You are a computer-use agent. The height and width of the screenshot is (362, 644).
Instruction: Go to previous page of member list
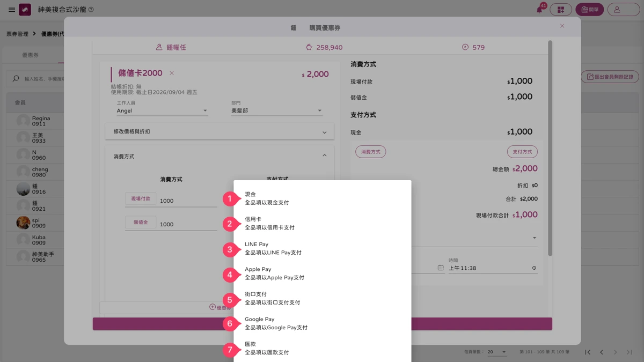(x=602, y=352)
